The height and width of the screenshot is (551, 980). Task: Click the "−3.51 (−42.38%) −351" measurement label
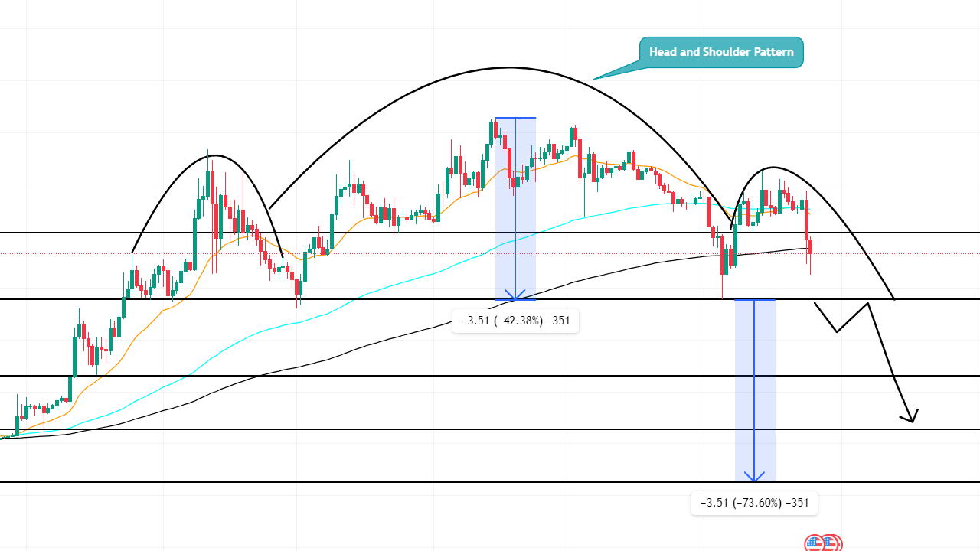[516, 321]
